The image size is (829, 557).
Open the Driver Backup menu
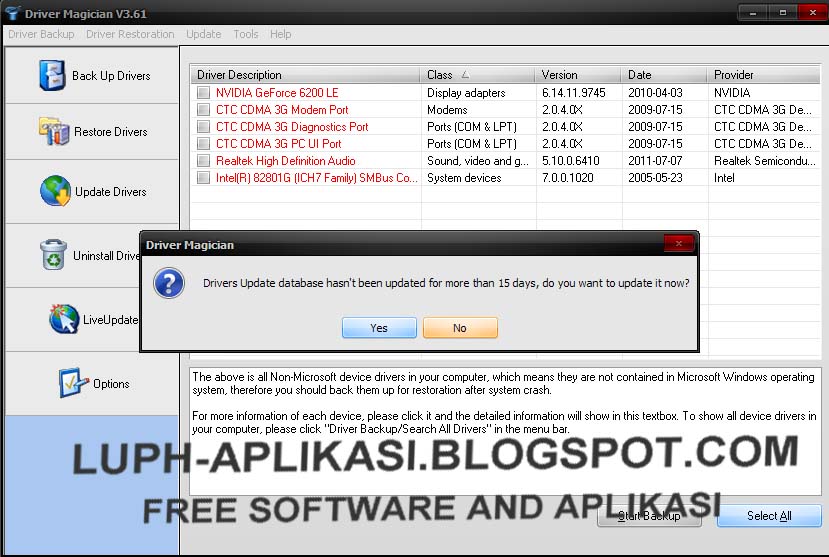coord(41,34)
